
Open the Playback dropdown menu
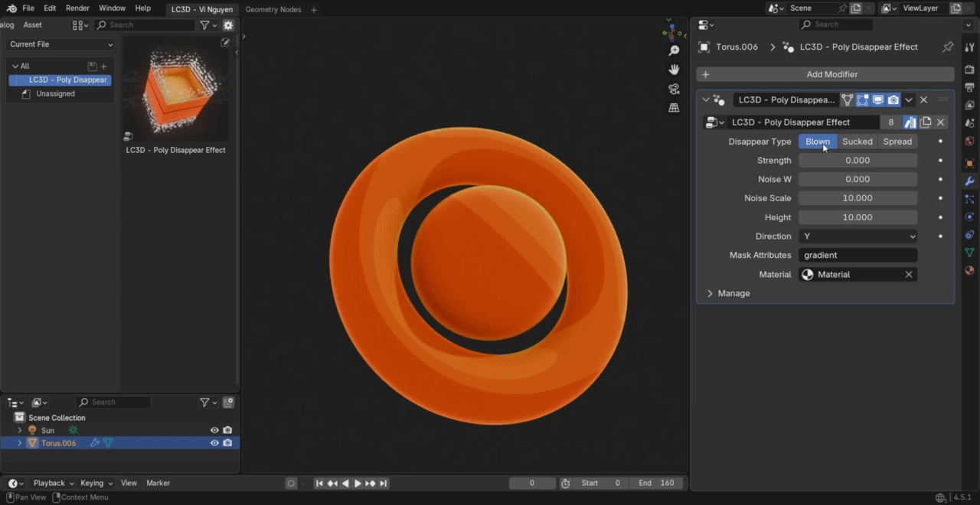point(53,484)
